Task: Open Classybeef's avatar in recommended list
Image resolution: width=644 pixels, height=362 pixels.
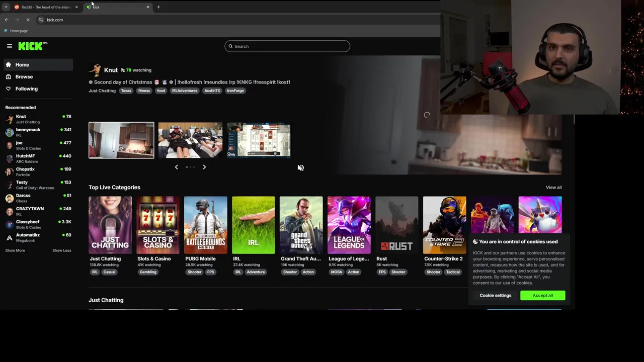Action: (x=10, y=224)
